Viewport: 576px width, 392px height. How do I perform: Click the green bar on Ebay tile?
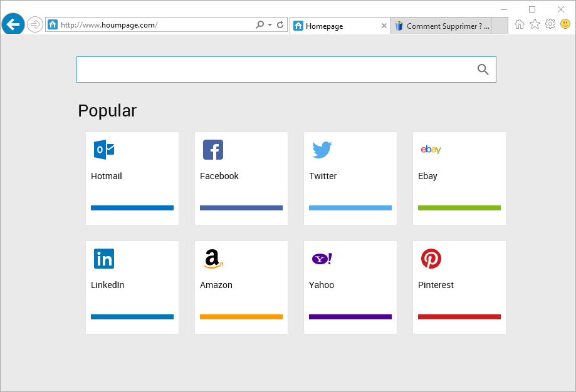point(459,208)
